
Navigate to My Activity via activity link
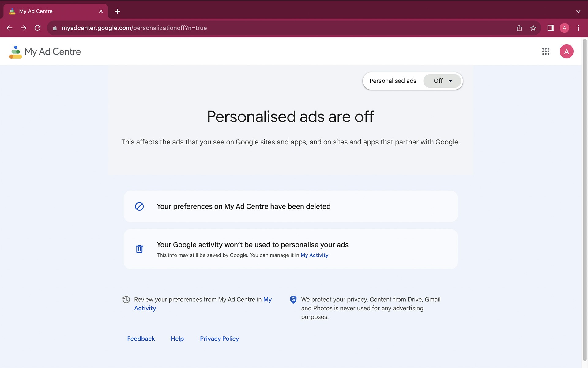pyautogui.click(x=314, y=255)
